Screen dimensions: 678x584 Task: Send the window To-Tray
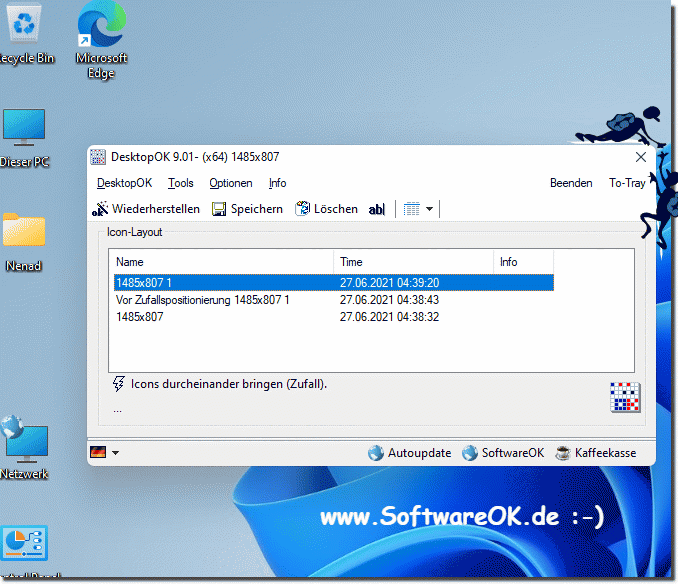pos(627,183)
